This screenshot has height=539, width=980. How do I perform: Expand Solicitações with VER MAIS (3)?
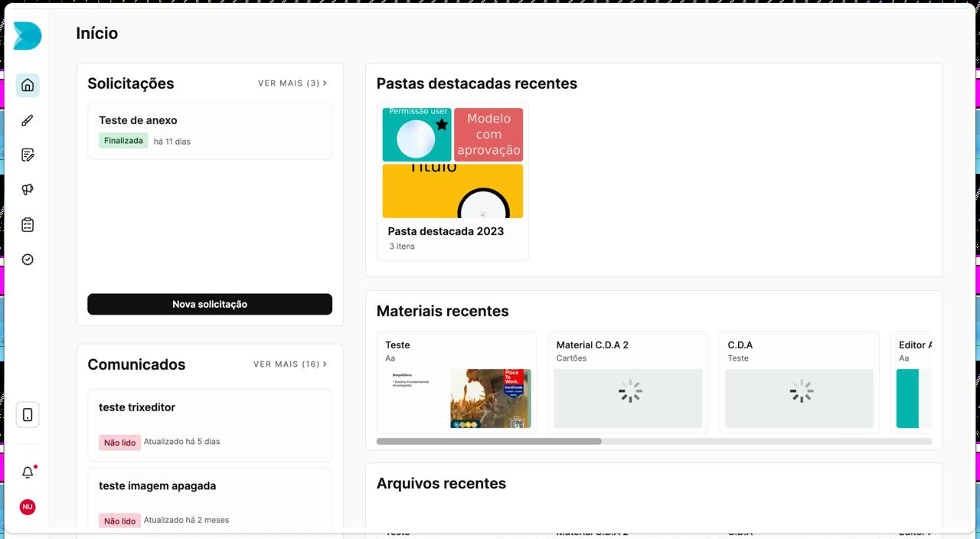[292, 83]
